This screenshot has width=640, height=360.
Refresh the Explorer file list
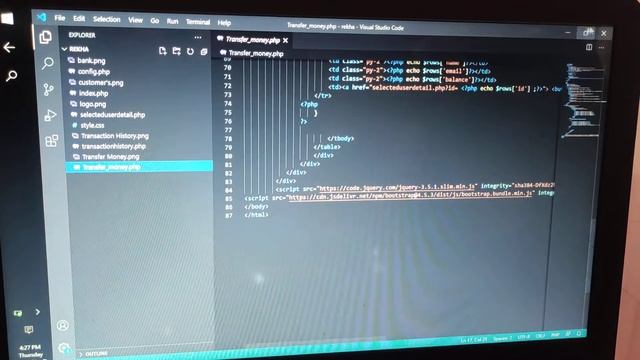[190, 51]
